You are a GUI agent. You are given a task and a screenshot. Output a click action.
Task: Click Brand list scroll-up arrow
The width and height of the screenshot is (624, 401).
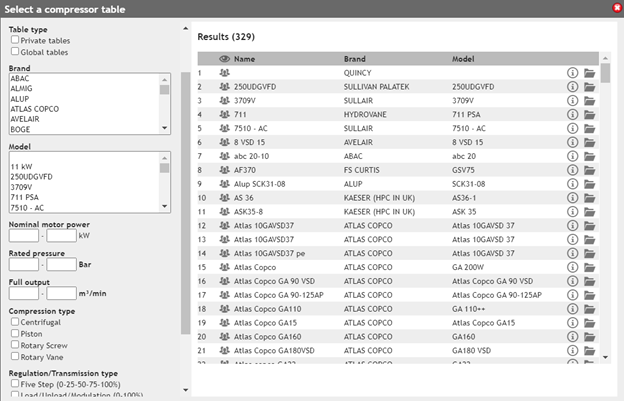(164, 79)
